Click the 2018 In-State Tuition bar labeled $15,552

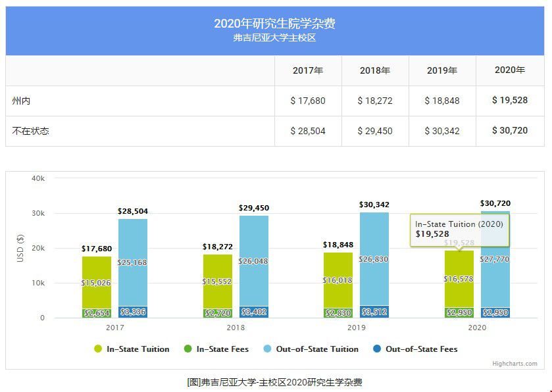(x=218, y=282)
